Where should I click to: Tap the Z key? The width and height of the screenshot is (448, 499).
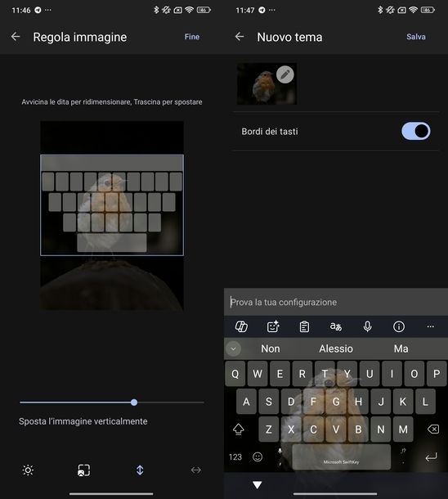(x=269, y=429)
